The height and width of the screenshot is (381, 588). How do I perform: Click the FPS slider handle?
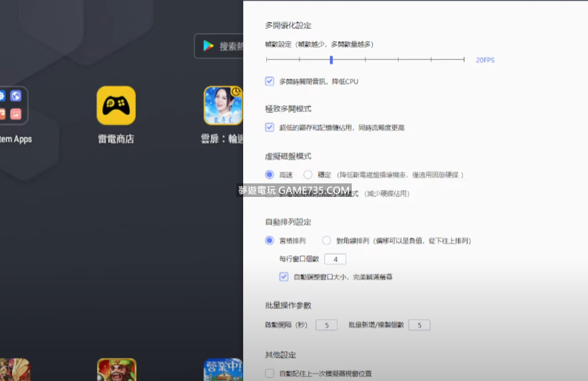tap(331, 60)
